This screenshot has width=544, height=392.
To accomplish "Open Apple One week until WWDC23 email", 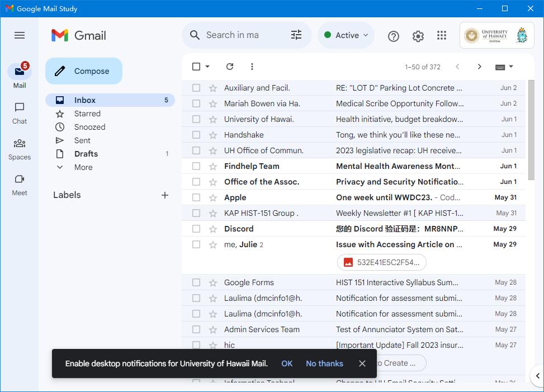I will (x=353, y=197).
